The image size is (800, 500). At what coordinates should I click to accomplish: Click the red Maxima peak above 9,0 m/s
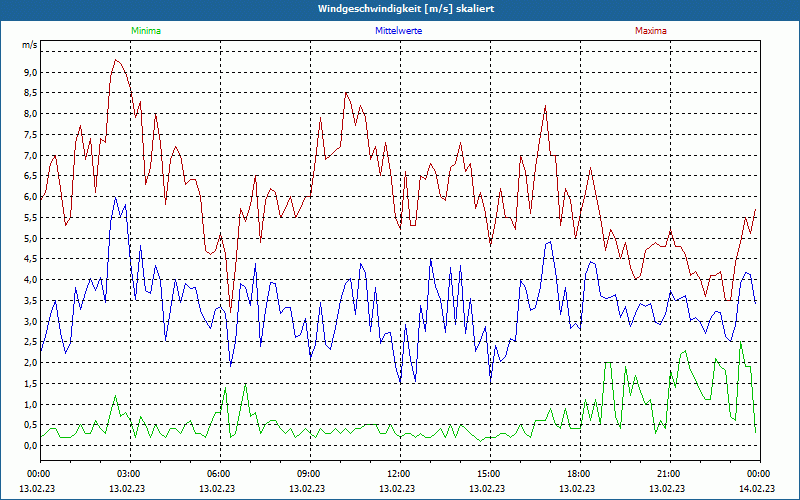116,60
